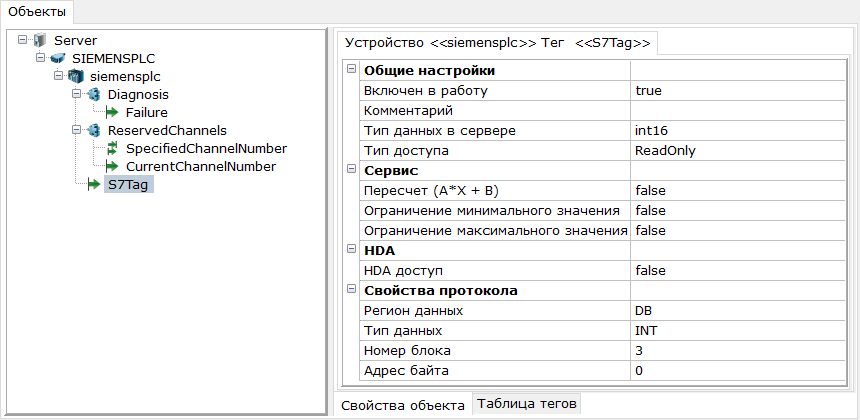The image size is (860, 420).
Task: Click the Номер блока property name
Action: pyautogui.click(x=408, y=350)
